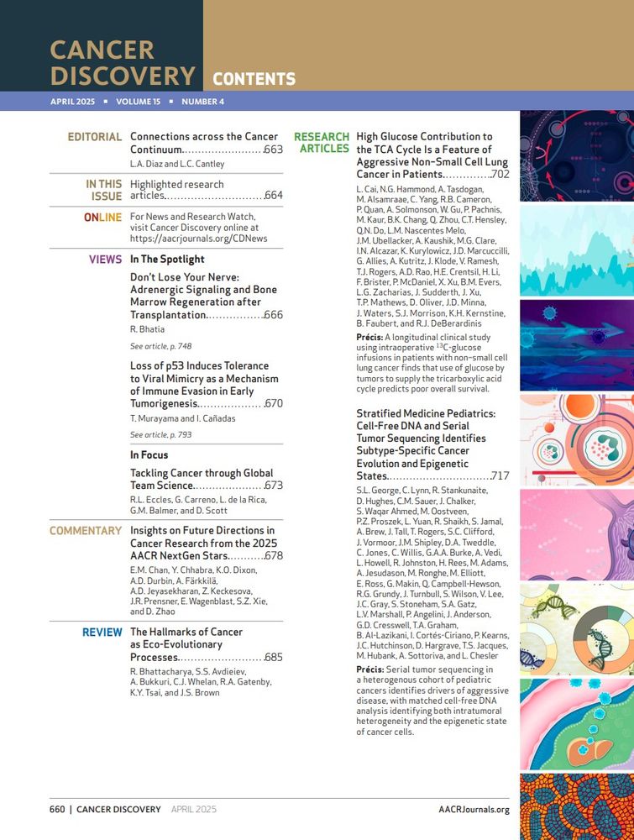634x840 pixels.
Task: Select the 'In The Spotlight' subheading
Action: pos(167,260)
